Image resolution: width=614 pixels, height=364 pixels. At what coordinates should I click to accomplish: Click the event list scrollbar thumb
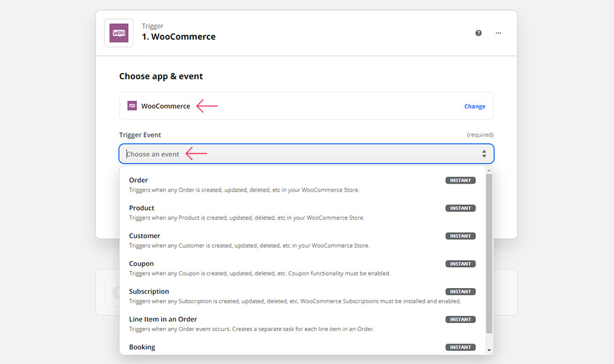(489, 254)
